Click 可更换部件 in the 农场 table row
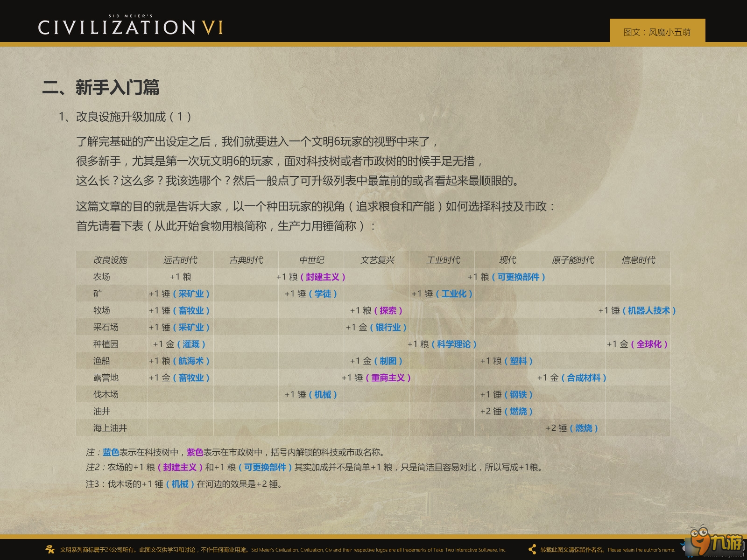This screenshot has height=560, width=747. coord(518,277)
